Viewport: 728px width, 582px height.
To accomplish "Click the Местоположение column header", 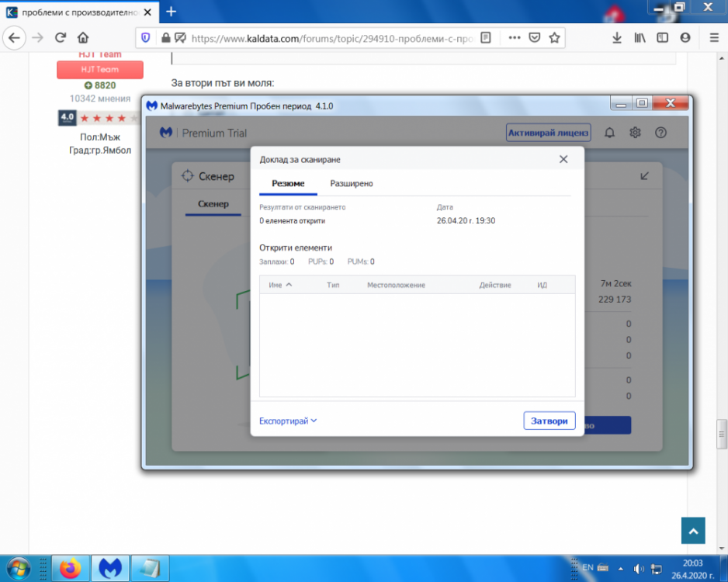I will point(396,285).
